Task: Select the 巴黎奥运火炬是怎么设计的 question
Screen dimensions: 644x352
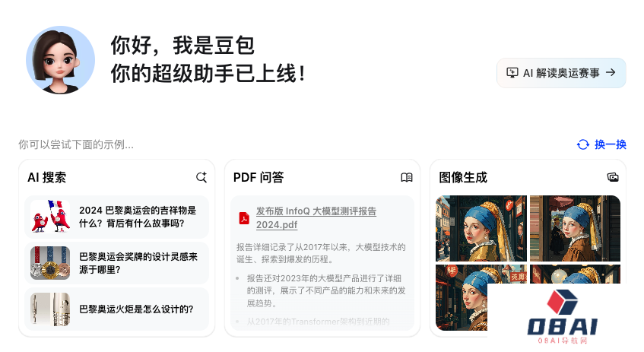Action: 116,309
